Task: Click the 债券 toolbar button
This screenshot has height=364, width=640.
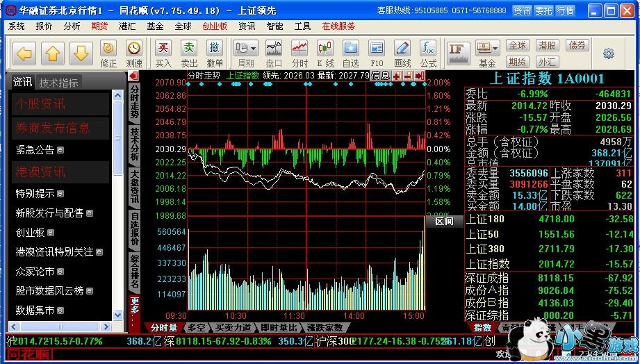Action: (577, 45)
